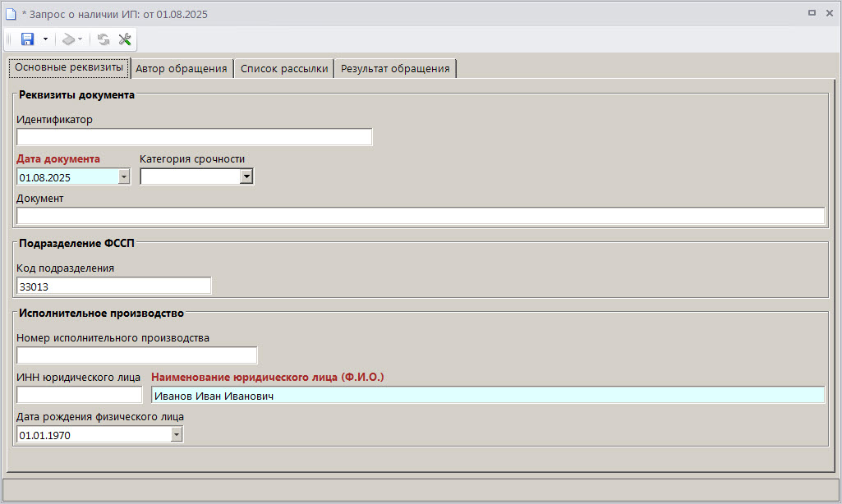Click the ИНН юридического лица field
The image size is (842, 504).
point(80,396)
